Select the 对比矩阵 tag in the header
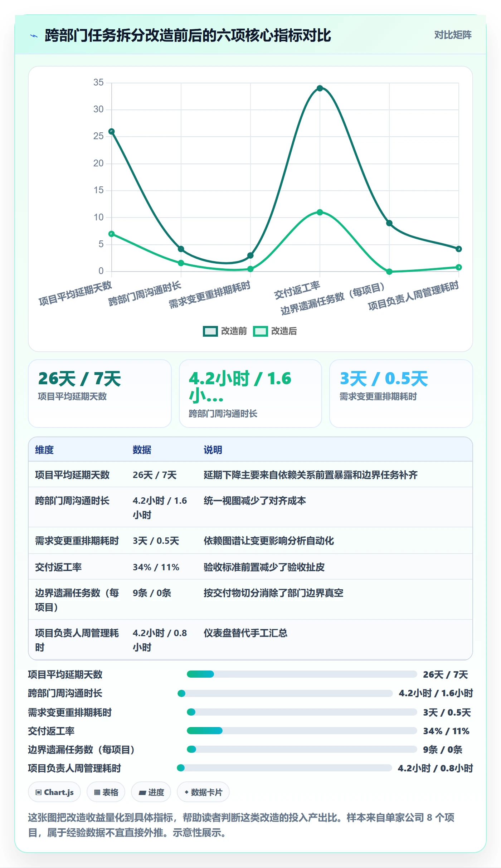The image size is (501, 868). click(x=453, y=35)
